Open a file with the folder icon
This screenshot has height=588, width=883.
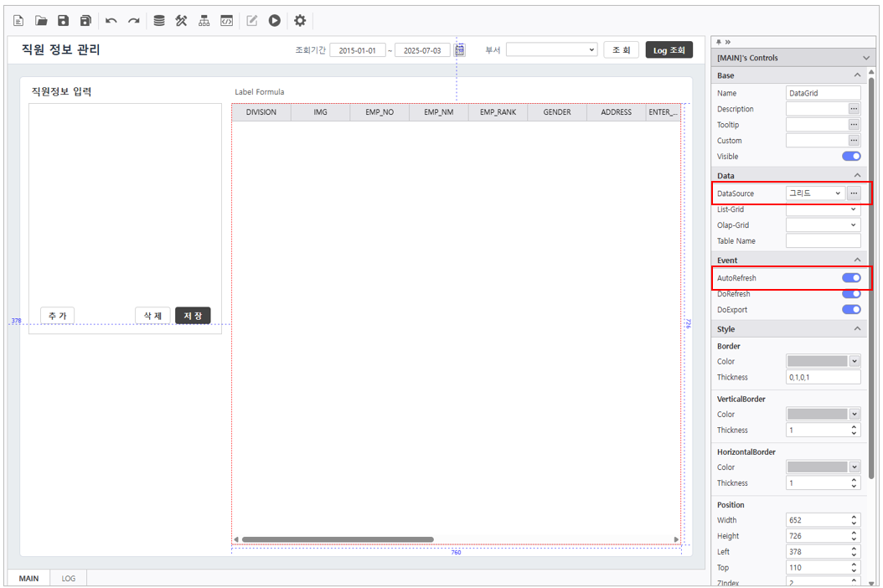click(41, 21)
